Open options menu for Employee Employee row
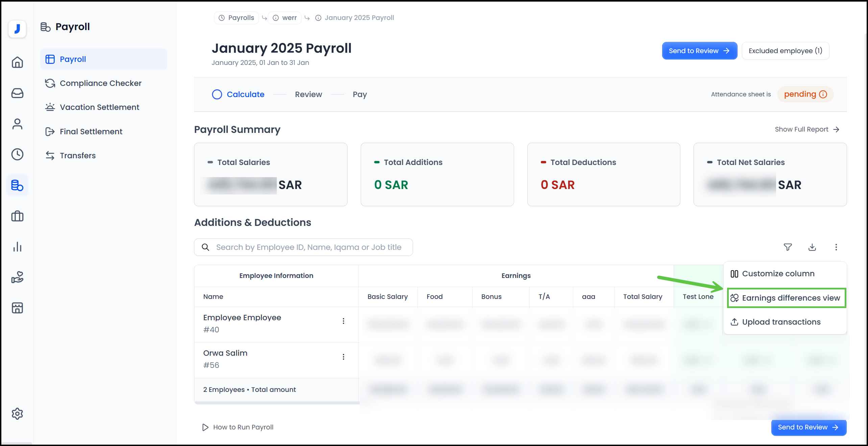Image resolution: width=868 pixels, height=446 pixels. pos(343,321)
